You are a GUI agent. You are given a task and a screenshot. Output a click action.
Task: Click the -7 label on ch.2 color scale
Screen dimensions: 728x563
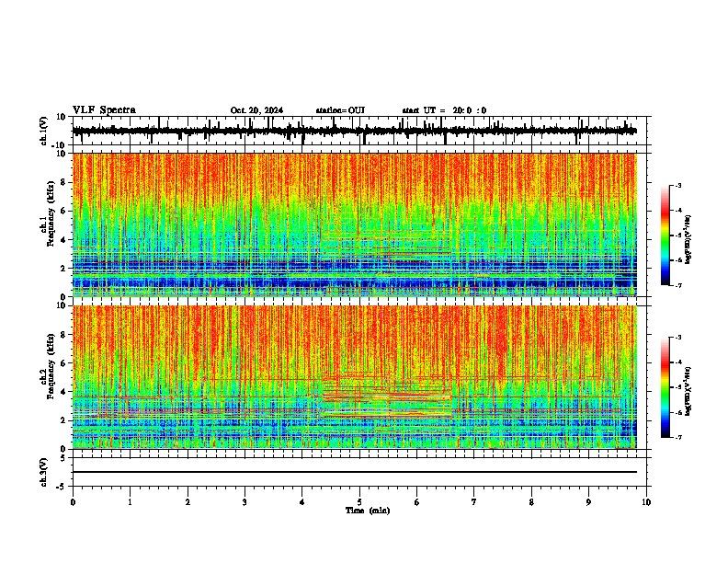point(677,437)
